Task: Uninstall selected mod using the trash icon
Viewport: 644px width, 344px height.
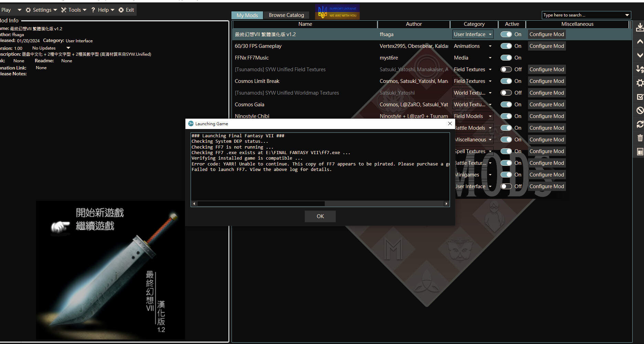Action: click(640, 138)
